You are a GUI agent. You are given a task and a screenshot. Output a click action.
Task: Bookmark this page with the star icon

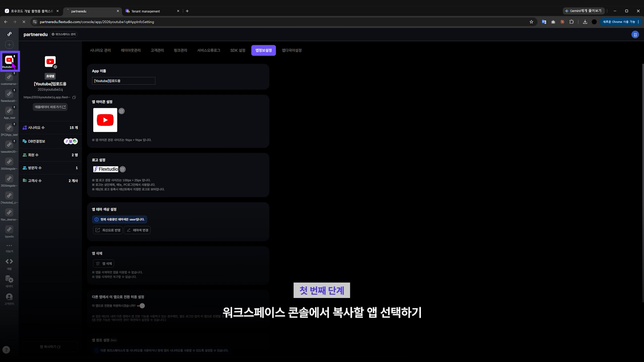pos(531,22)
